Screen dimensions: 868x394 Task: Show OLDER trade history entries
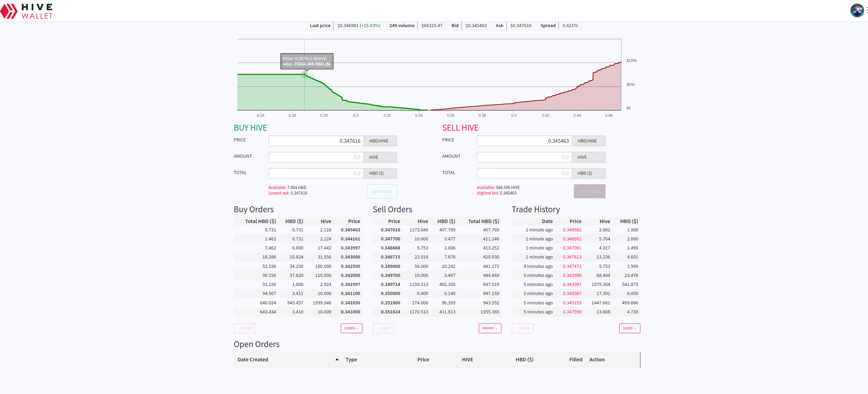point(629,328)
